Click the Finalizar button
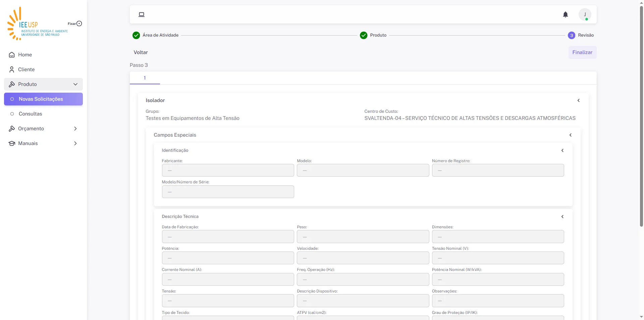This screenshot has width=644, height=320. (x=582, y=52)
